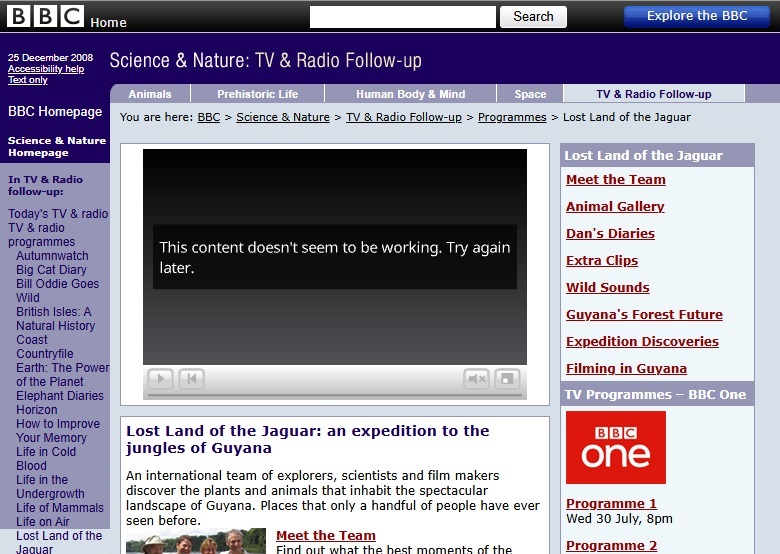Click TV & Radio Follow-up breadcrumb link
This screenshot has height=554, width=780.
403,117
